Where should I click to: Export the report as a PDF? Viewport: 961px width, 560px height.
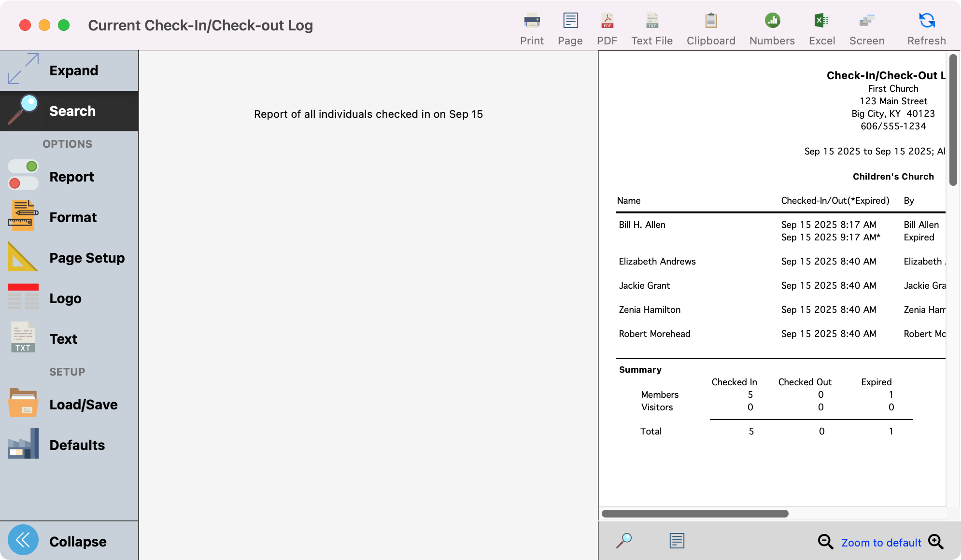coord(607,27)
